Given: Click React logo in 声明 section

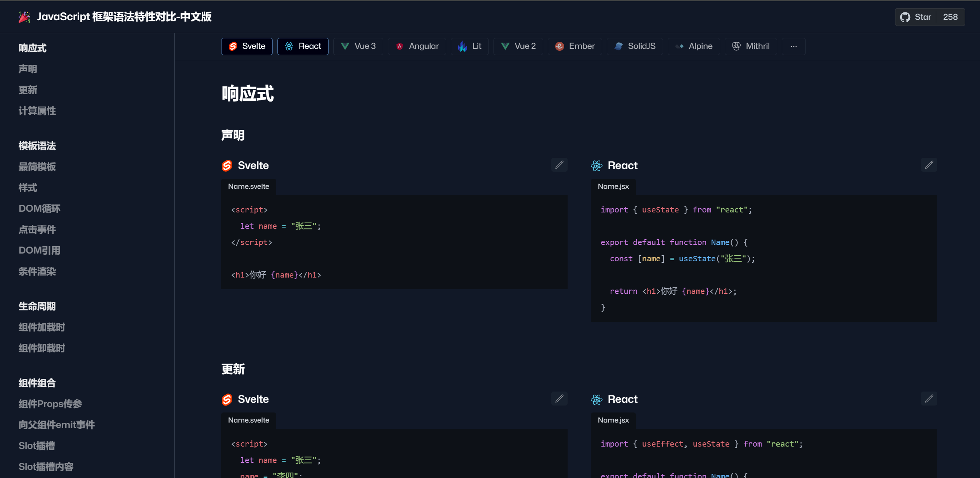Looking at the screenshot, I should (596, 166).
